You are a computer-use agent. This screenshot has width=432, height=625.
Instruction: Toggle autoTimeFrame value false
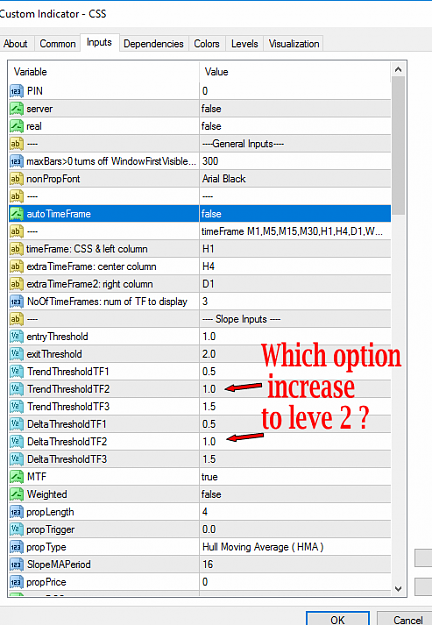(x=295, y=214)
